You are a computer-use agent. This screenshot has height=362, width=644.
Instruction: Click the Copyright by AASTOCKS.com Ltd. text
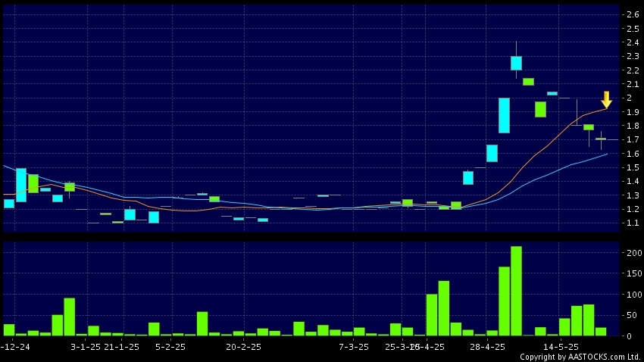580,357
